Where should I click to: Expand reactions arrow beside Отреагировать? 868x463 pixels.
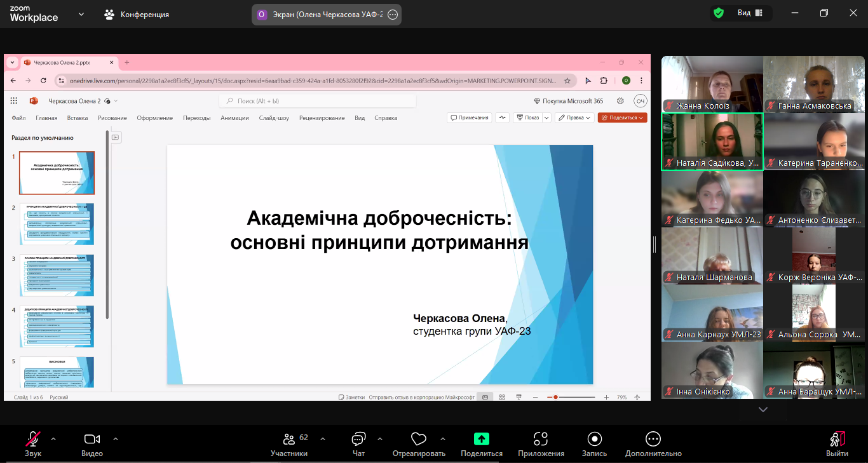pyautogui.click(x=443, y=438)
